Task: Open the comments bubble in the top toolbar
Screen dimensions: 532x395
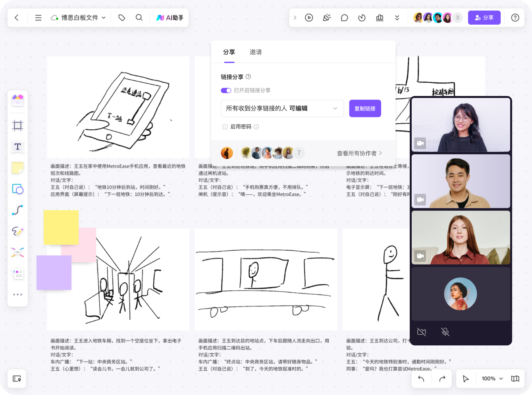Action: (344, 17)
